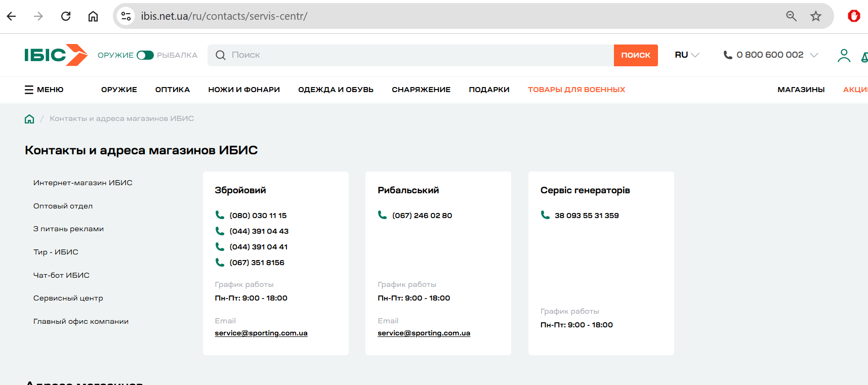Select Тир - ИБИС in sidebar
Screen dimensions: 868x385
coord(56,252)
